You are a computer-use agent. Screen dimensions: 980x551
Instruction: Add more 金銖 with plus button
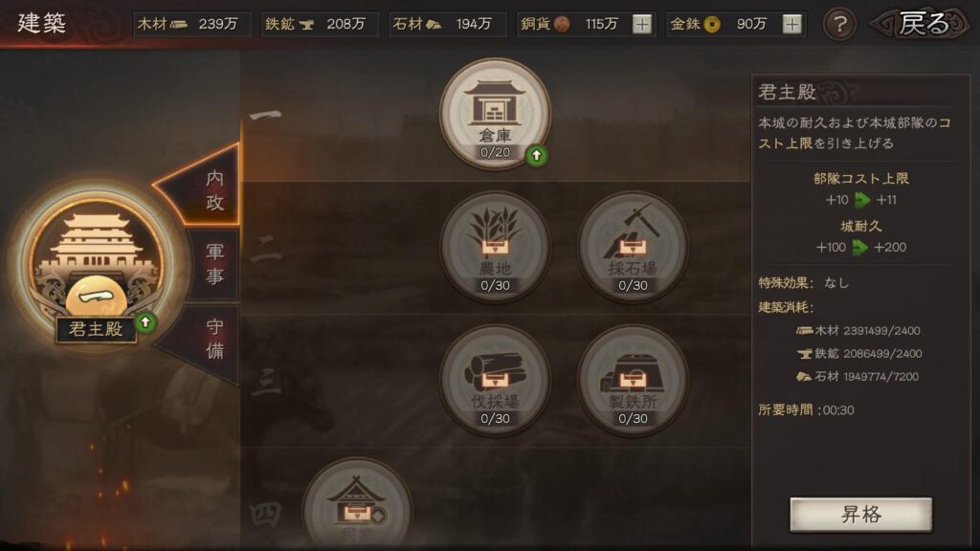(791, 24)
